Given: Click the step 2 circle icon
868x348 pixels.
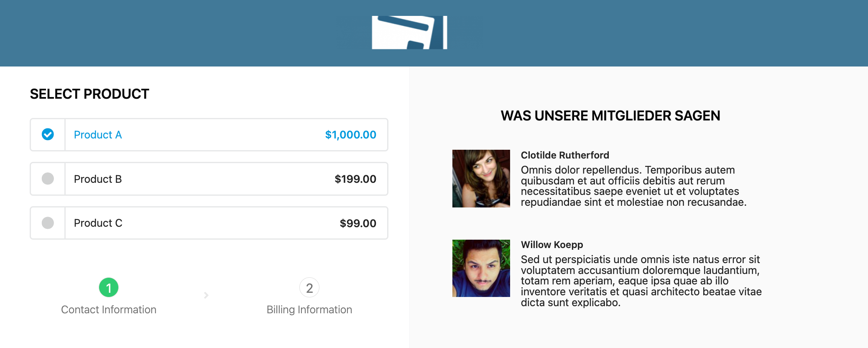Looking at the screenshot, I should coord(309,288).
